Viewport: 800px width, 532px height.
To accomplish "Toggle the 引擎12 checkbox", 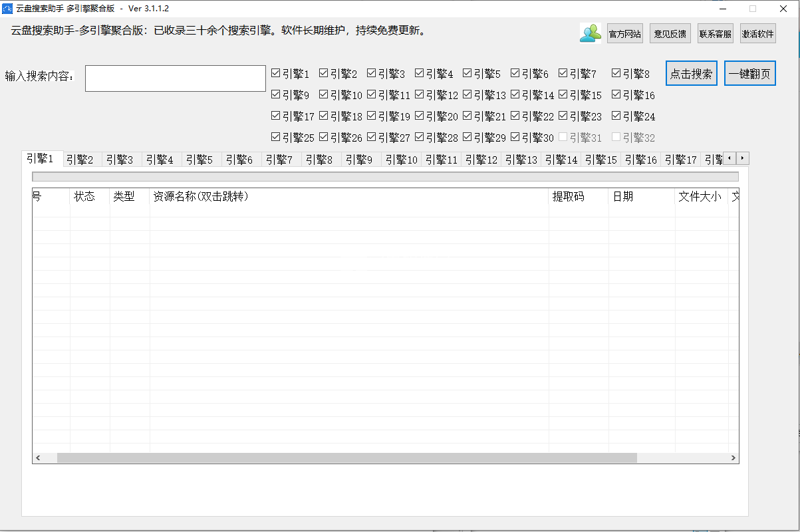I will point(420,94).
